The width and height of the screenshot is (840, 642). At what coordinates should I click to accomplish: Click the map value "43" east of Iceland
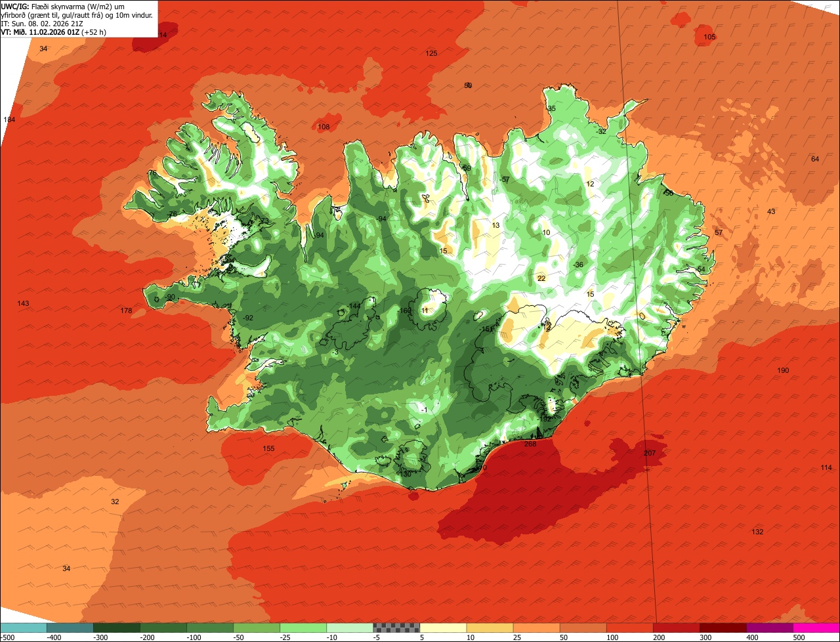click(771, 212)
